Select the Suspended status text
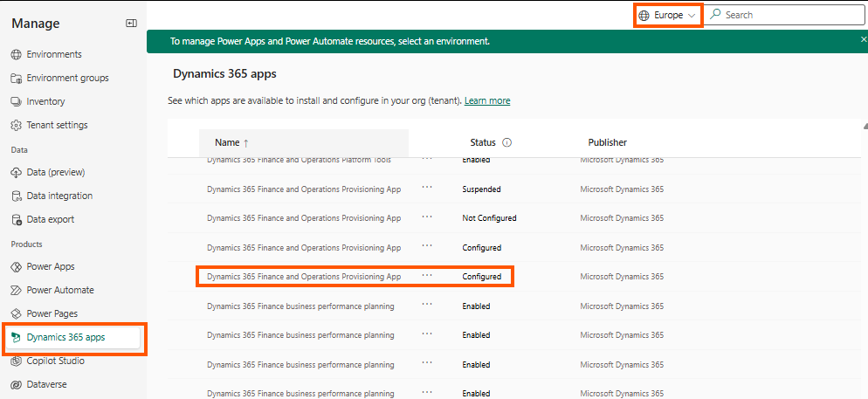868x399 pixels. pyautogui.click(x=482, y=189)
